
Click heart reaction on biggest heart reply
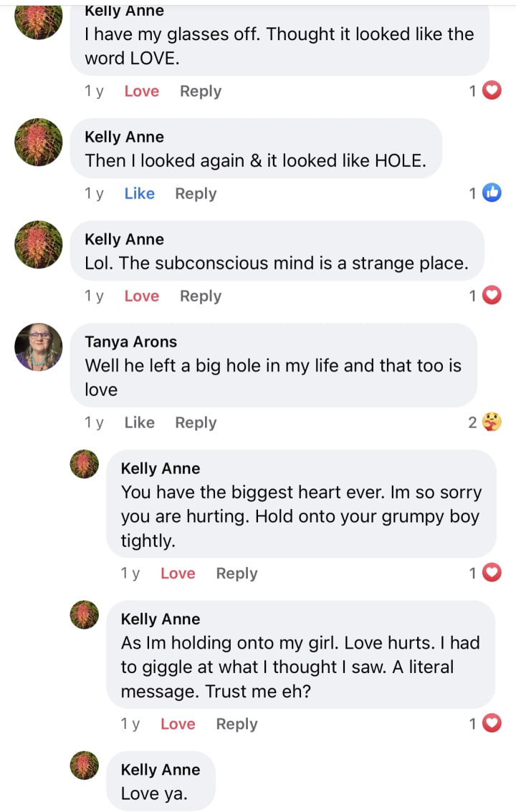[492, 573]
